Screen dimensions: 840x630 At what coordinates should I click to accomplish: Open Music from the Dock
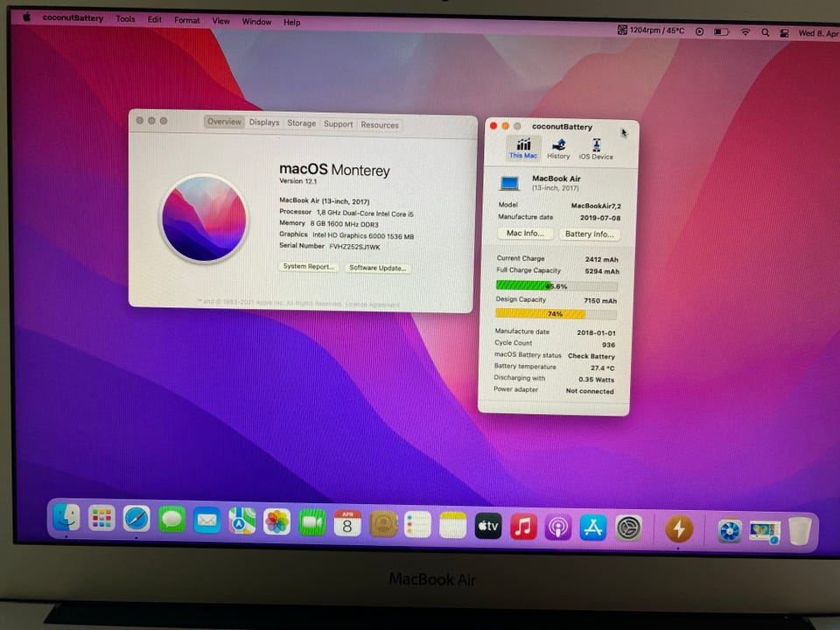tap(523, 527)
